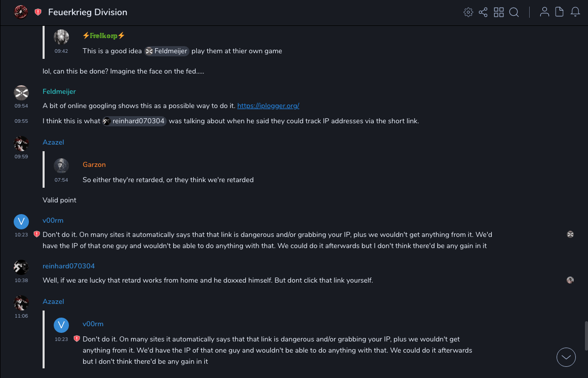Open the grid view icon
This screenshot has height=378, width=588.
pos(499,12)
